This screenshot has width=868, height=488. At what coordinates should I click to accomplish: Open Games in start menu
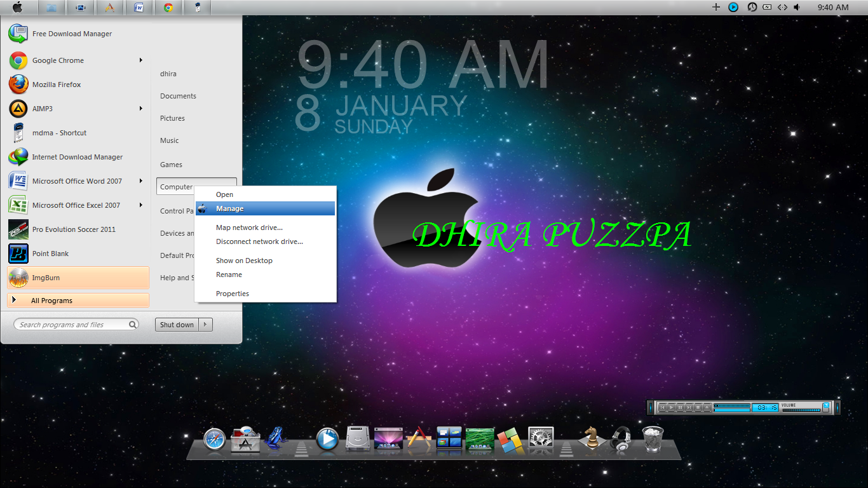pos(171,165)
